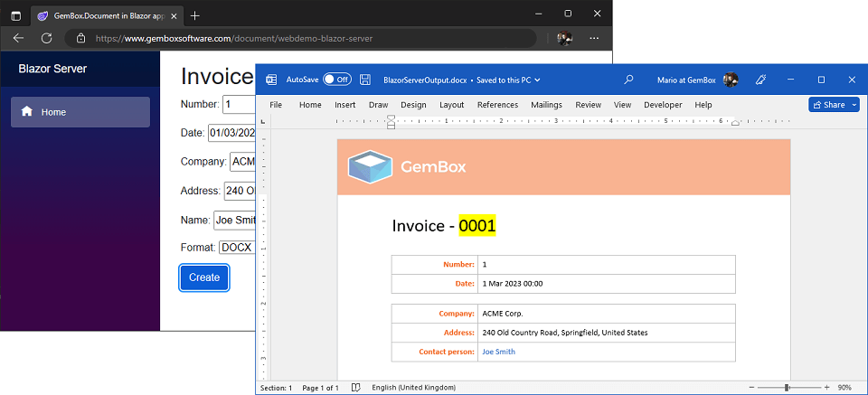Expand the Share button dropdown arrow
This screenshot has width=868, height=395.
coord(854,105)
